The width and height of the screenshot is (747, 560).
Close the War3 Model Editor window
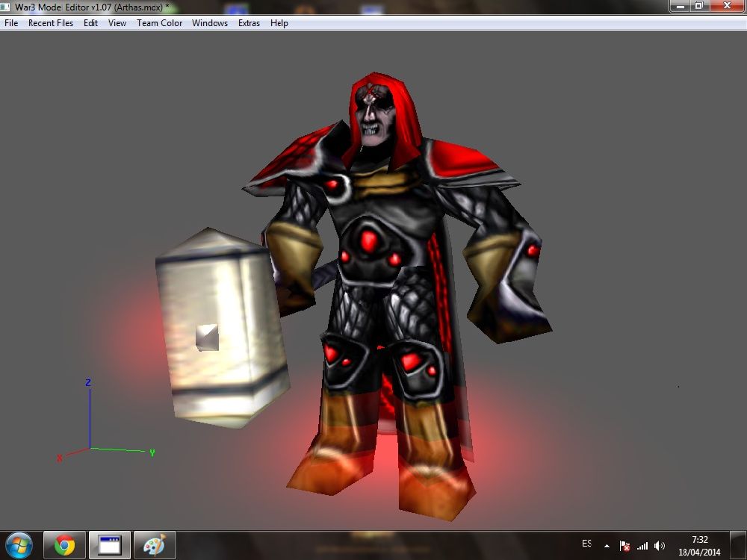(x=727, y=6)
